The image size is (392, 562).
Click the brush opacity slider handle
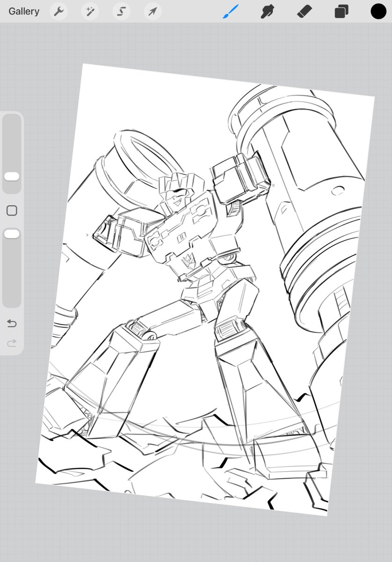coord(12,234)
